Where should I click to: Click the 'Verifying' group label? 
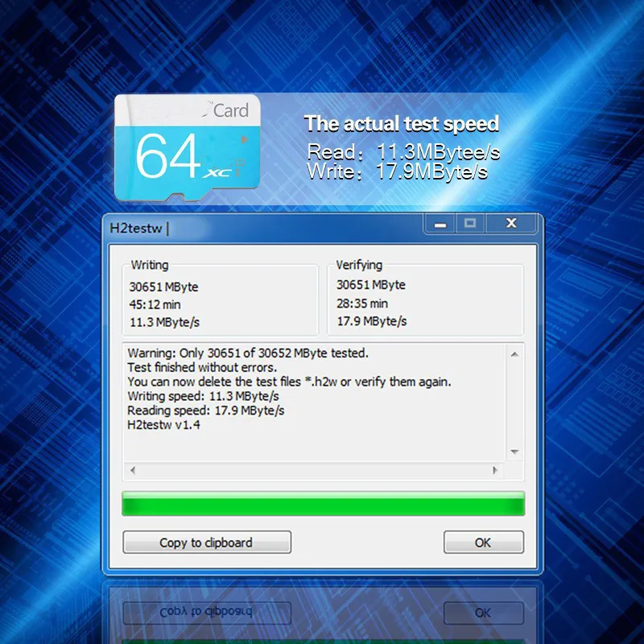(x=359, y=265)
